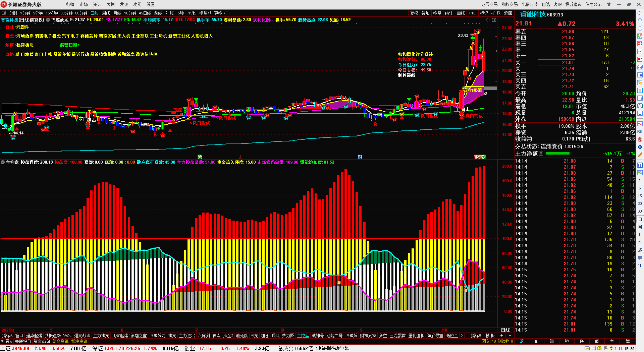644x352 pixels.
Task: Click the 画线 toolbar button
Action: (x=461, y=13)
